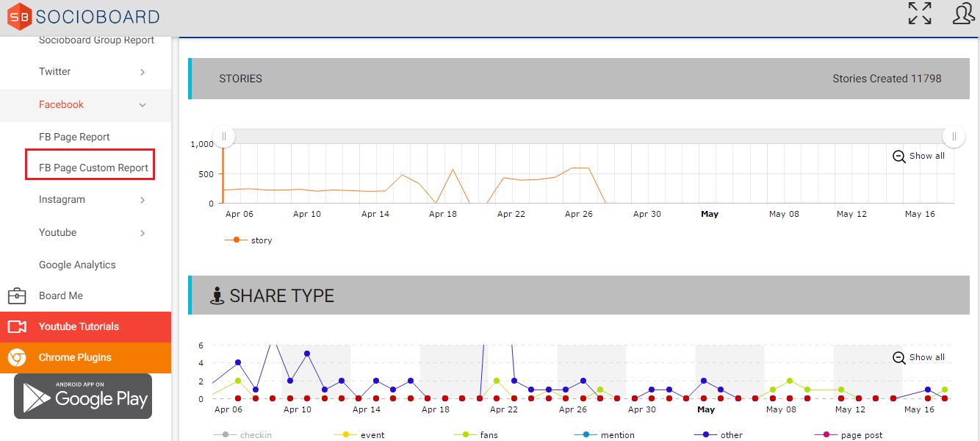This screenshot has height=441, width=980.
Task: Click the bold May label in Stories chart
Action: coord(710,214)
